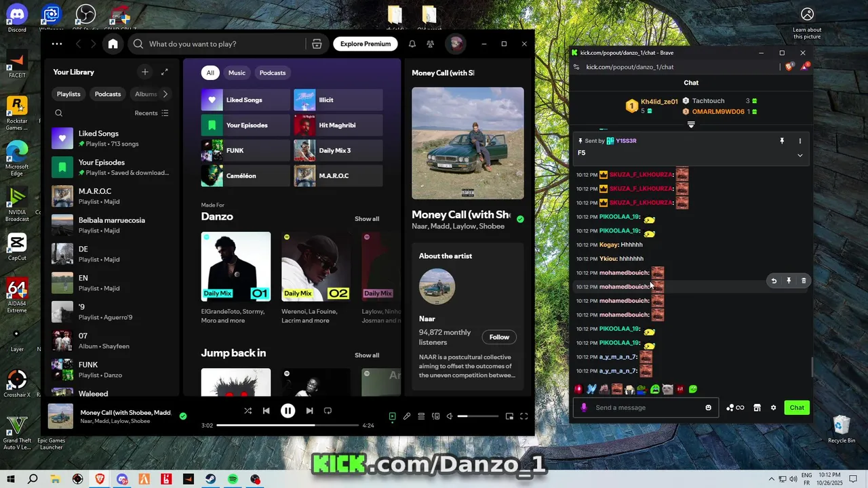The image size is (868, 488).
Task: Open the Belbala marruecosia playlist
Action: pos(111,225)
